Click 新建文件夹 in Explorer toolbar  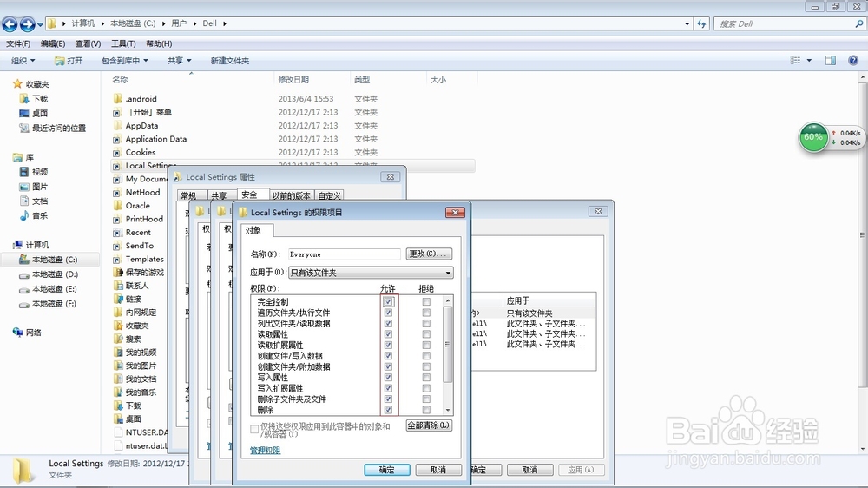(x=229, y=61)
